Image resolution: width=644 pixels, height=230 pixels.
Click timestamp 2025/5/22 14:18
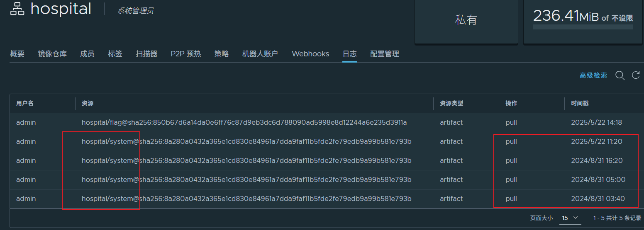click(x=597, y=123)
